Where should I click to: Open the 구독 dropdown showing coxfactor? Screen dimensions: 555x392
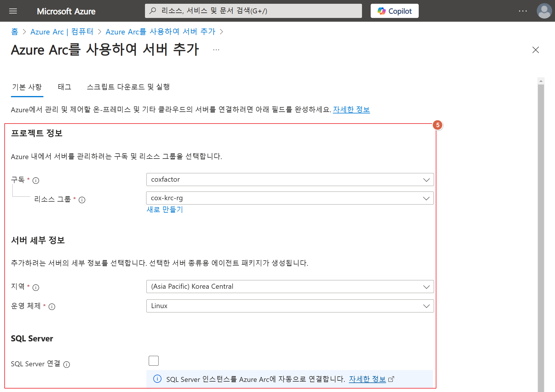click(290, 180)
